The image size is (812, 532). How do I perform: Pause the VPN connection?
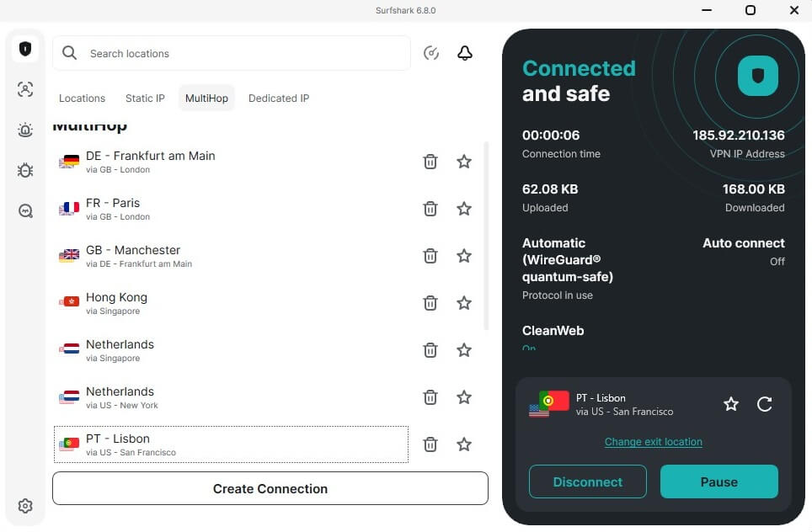click(x=719, y=481)
